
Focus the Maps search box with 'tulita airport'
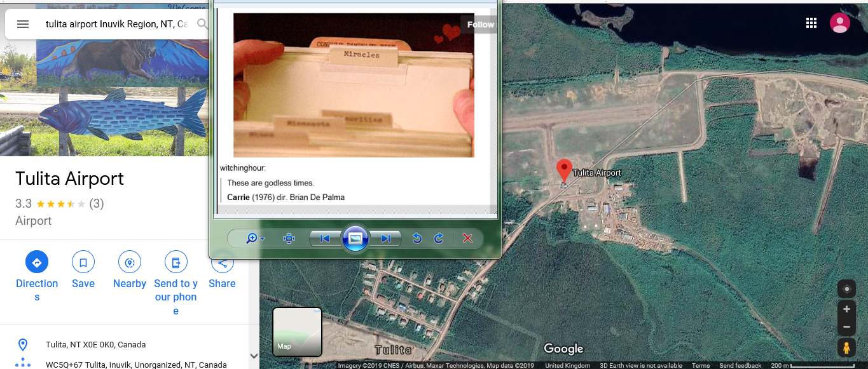point(116,24)
